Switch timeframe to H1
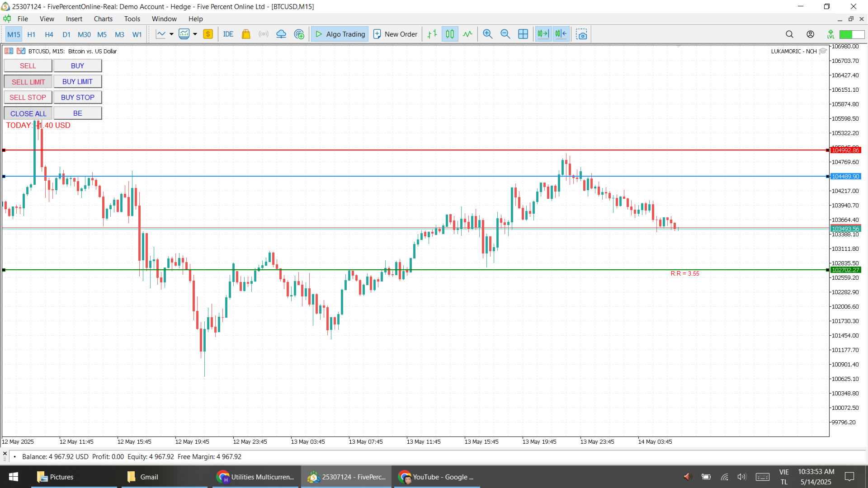868x488 pixels. pos(31,34)
